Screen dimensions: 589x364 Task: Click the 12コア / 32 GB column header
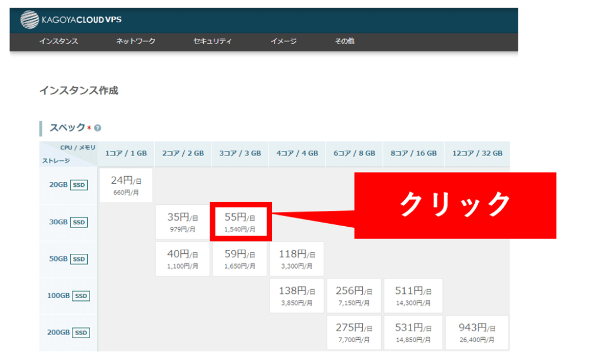(477, 154)
